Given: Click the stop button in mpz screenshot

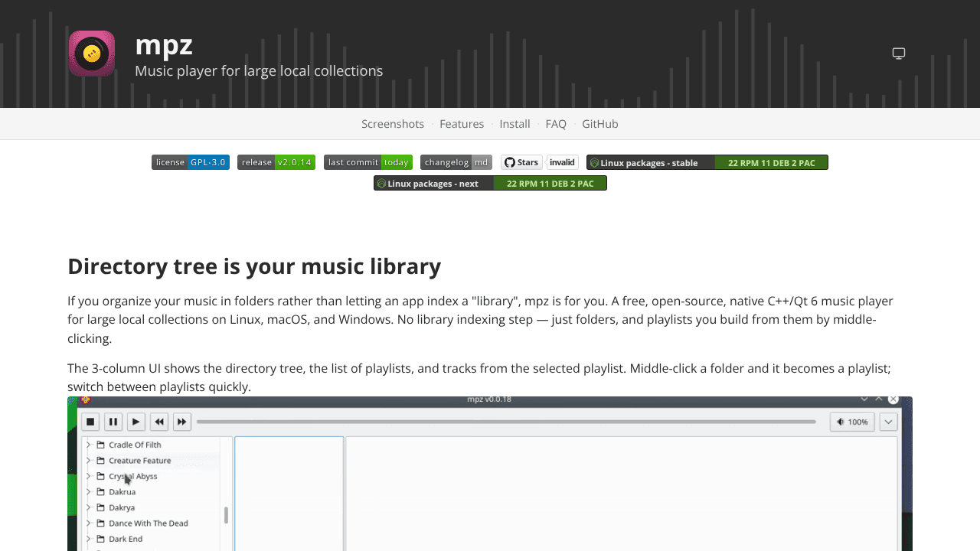Looking at the screenshot, I should click(x=90, y=422).
